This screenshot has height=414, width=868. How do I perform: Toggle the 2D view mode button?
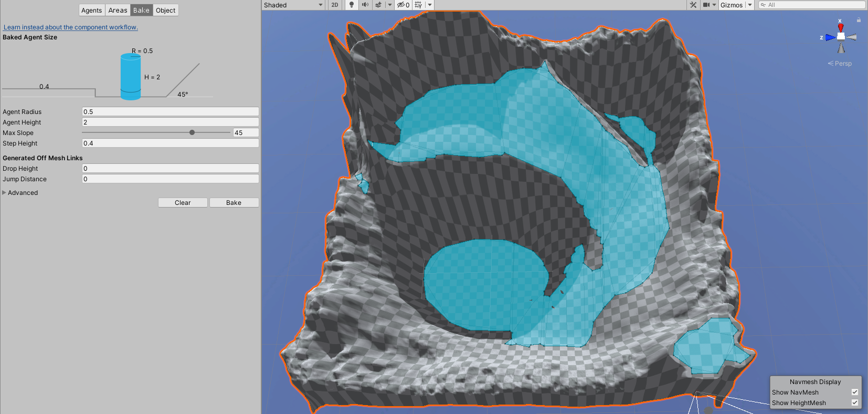click(335, 5)
